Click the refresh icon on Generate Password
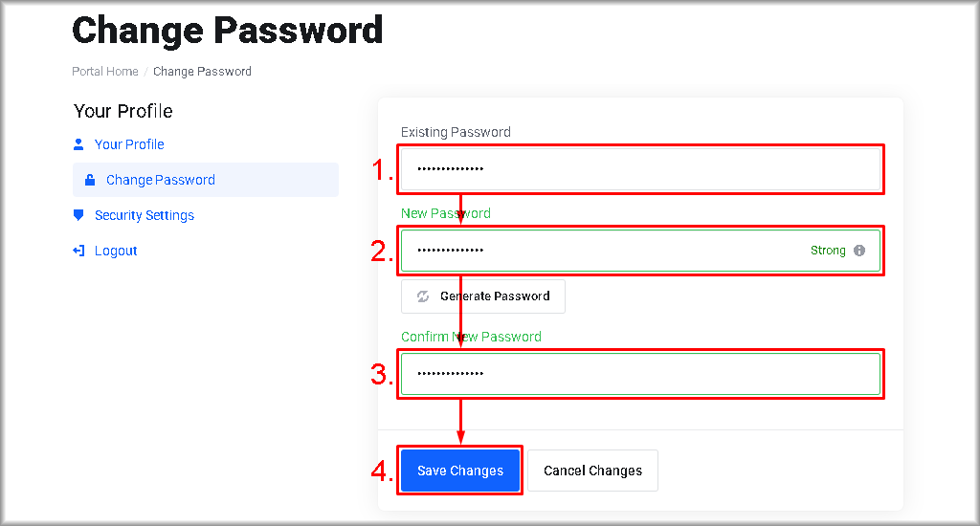Image resolution: width=980 pixels, height=526 pixels. click(423, 296)
